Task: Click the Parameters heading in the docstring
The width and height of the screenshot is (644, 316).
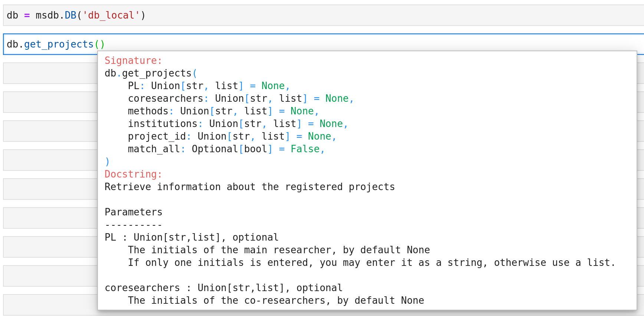Action: click(x=133, y=212)
